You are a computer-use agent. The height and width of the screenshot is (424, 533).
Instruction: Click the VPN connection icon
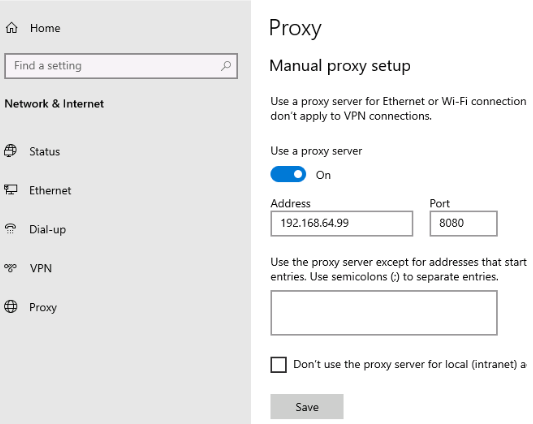pyautogui.click(x=11, y=268)
